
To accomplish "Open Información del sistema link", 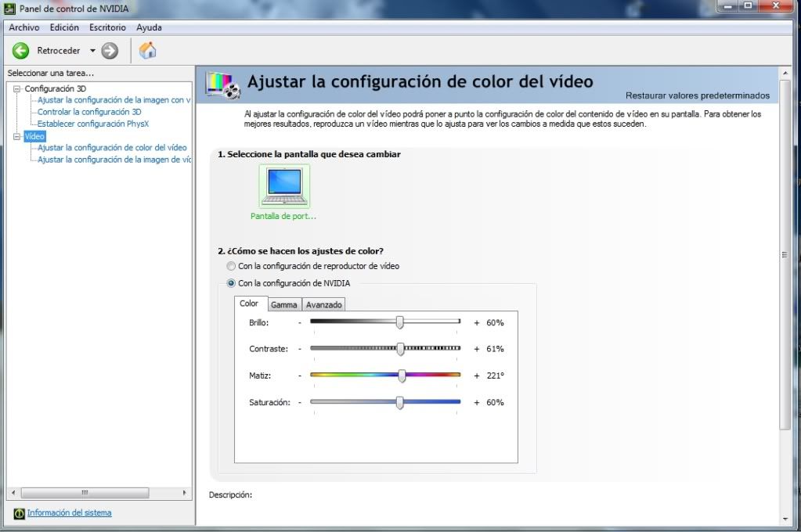I will tap(69, 512).
